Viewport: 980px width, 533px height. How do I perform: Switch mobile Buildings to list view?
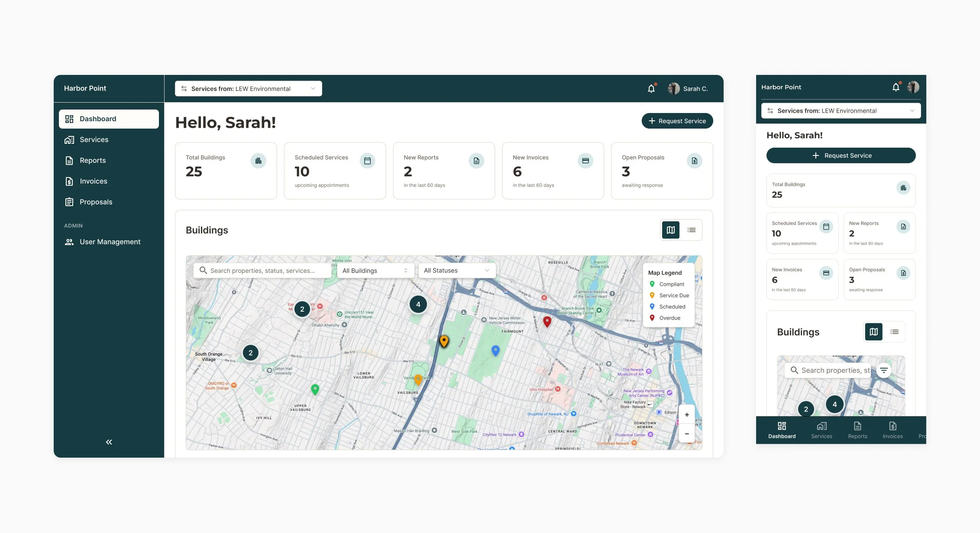tap(895, 332)
